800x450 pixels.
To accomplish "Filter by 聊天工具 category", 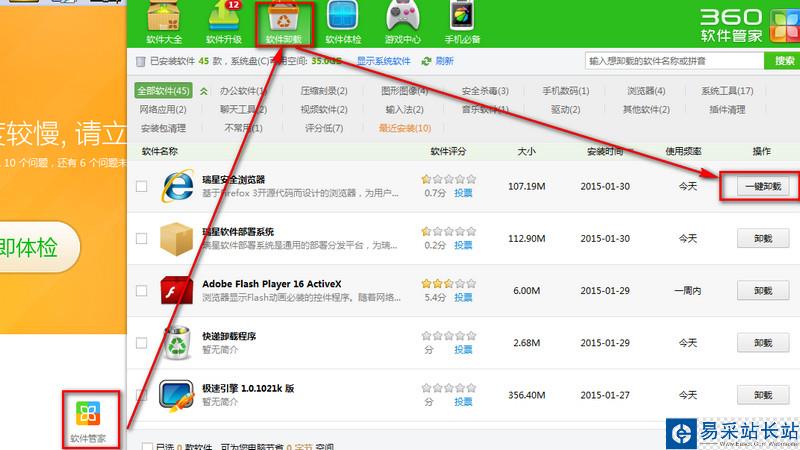I will pyautogui.click(x=244, y=110).
